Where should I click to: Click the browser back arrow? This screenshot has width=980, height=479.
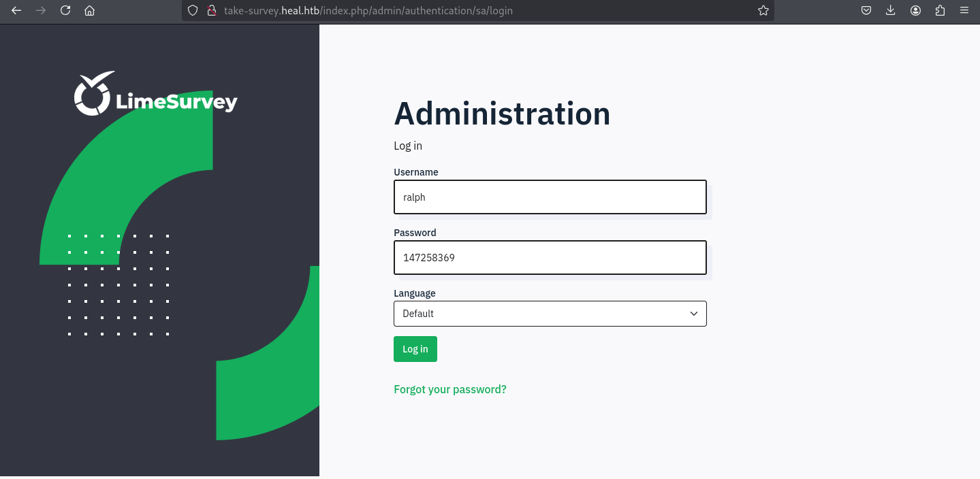coord(16,10)
